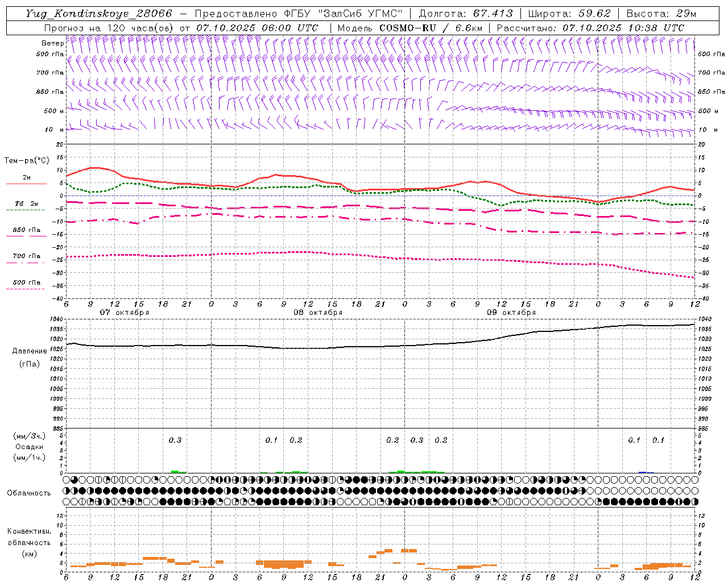Image resolution: width=728 pixels, height=582 pixels.
Task: Click the (гПа) unit label under Давление
Action: tap(30, 364)
